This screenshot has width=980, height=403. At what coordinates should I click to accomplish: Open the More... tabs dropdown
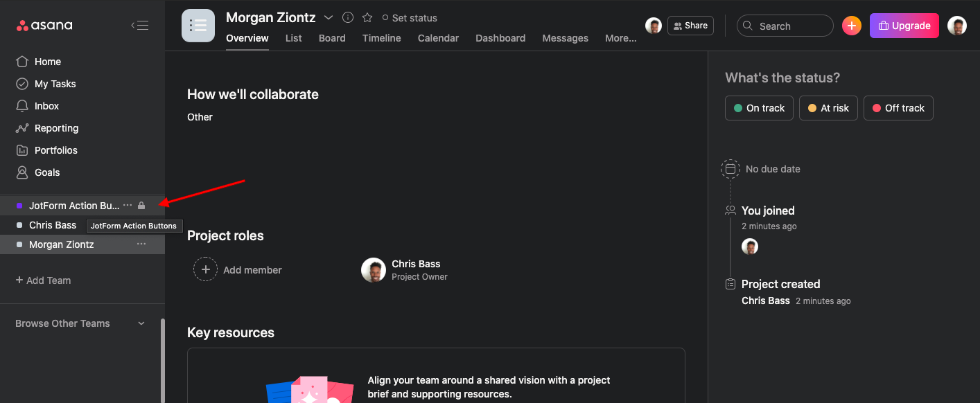click(620, 38)
